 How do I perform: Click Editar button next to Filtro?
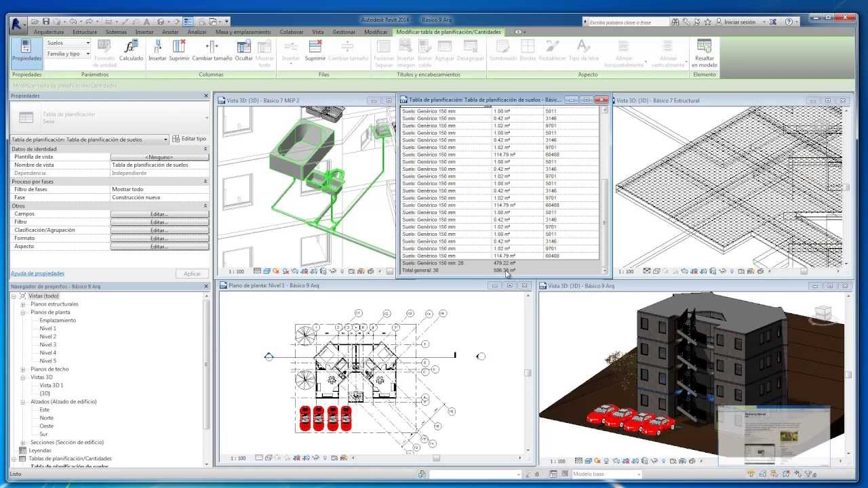click(x=159, y=222)
